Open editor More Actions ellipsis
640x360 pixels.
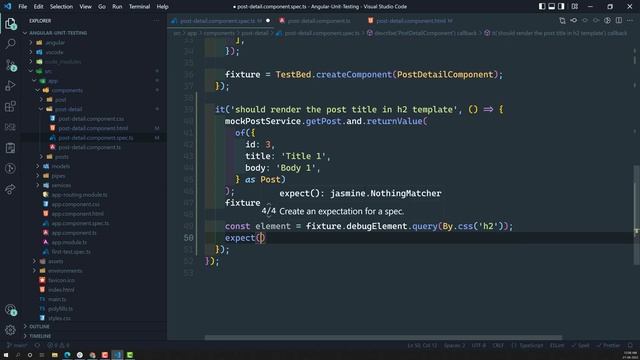(629, 20)
